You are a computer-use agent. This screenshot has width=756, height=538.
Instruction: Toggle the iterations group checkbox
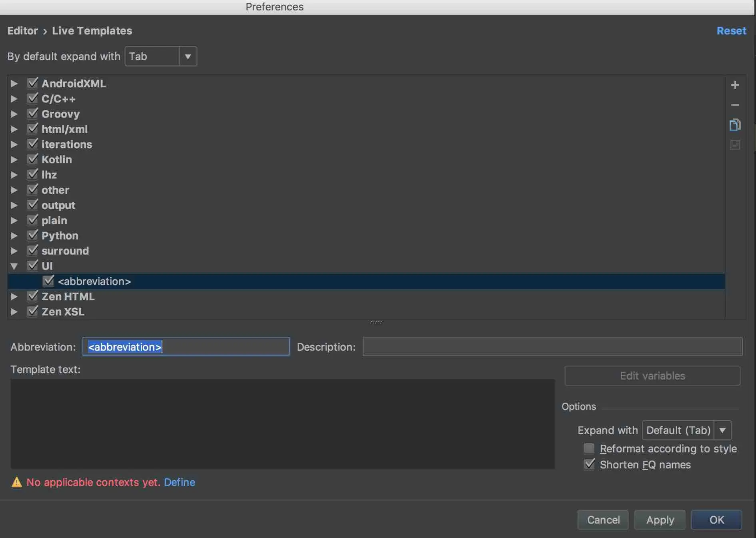tap(32, 144)
